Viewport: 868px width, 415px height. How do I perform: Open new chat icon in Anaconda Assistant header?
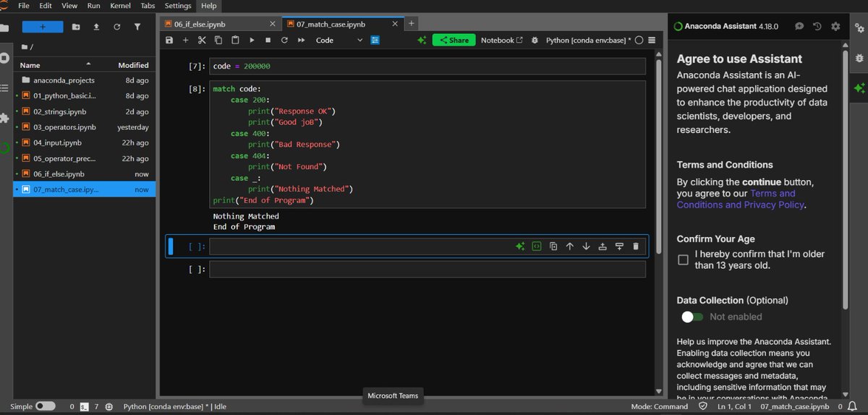pyautogui.click(x=799, y=26)
